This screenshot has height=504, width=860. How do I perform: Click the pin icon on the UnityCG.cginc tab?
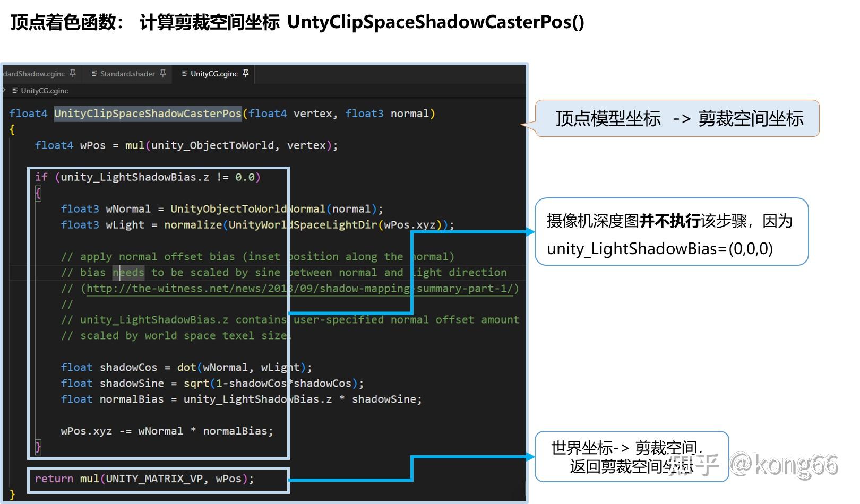click(246, 74)
